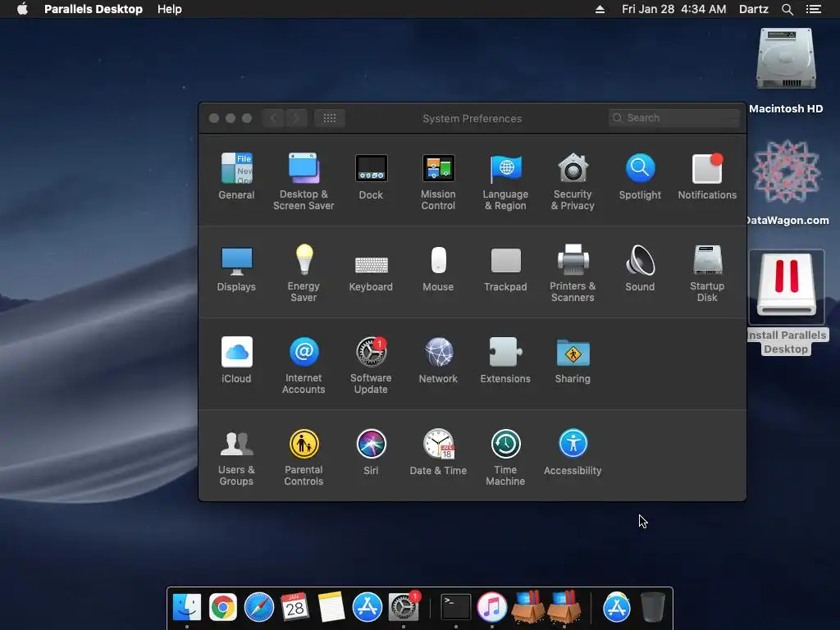Click the date and time in menu bar
The width and height of the screenshot is (840, 630).
tap(674, 9)
